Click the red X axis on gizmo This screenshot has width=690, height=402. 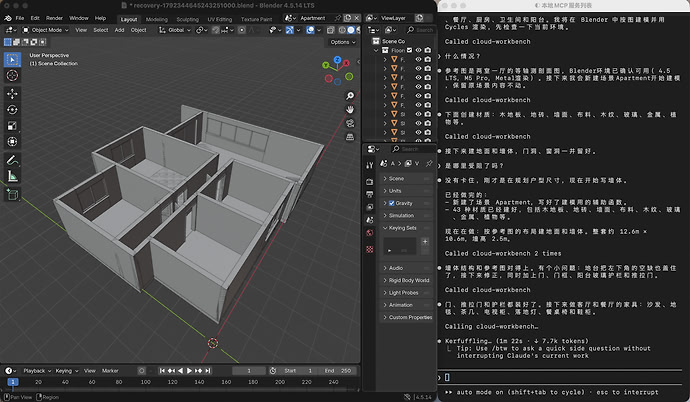(x=347, y=63)
